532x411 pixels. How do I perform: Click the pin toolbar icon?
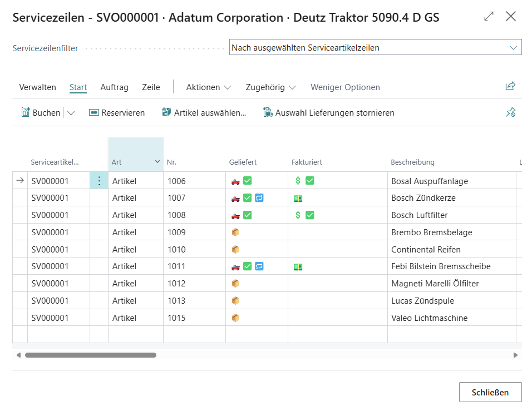pos(510,112)
